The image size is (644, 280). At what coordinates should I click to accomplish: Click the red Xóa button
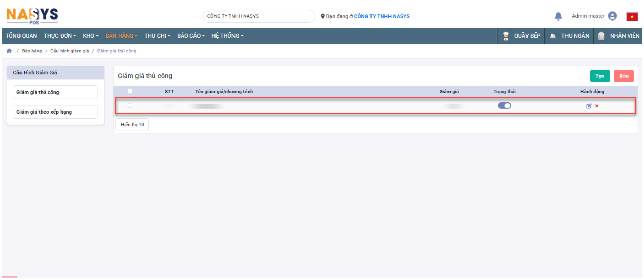pos(623,76)
